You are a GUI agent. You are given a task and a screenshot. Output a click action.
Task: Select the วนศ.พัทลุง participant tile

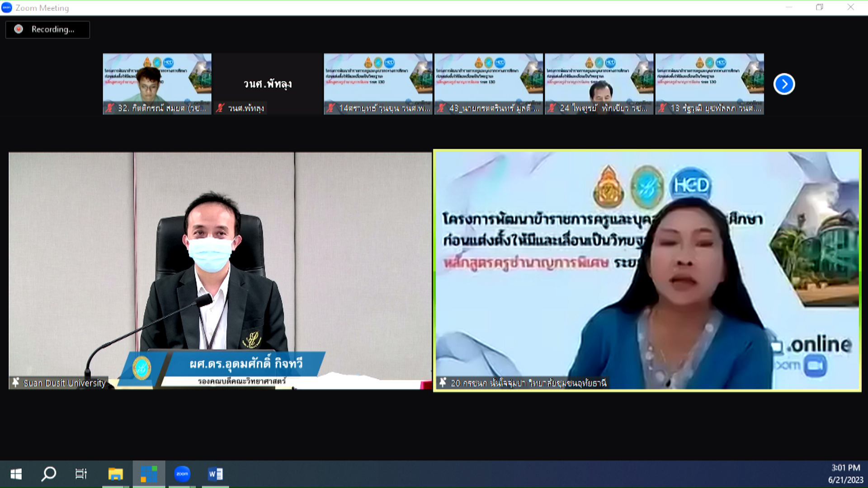pyautogui.click(x=268, y=84)
